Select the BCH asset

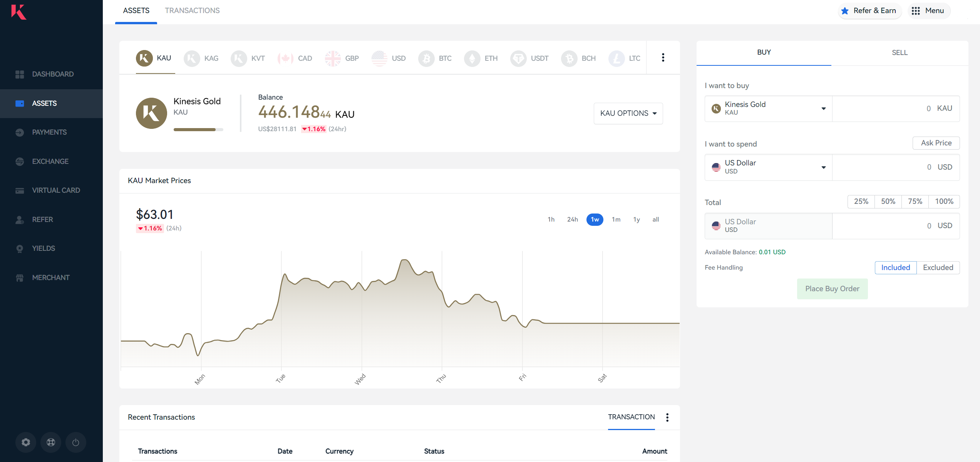(578, 58)
